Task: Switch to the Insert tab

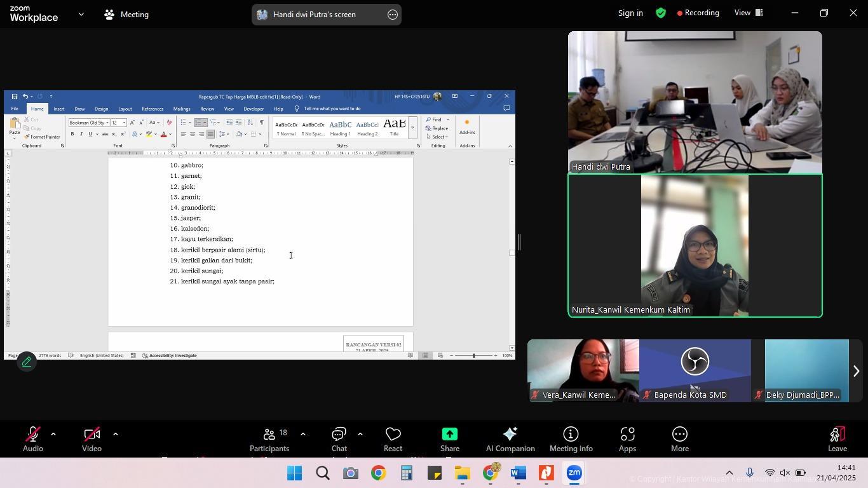Action: tap(58, 109)
